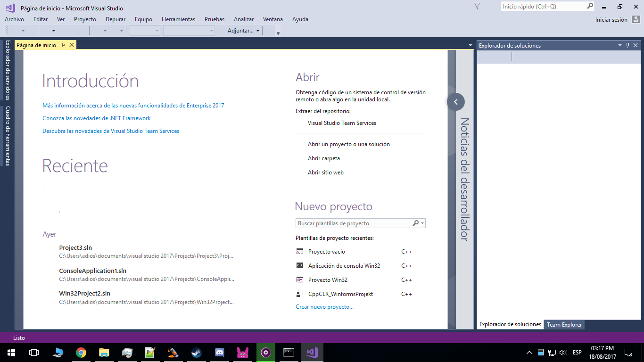Open Cuadro de herramientas side panel tab

(8, 136)
